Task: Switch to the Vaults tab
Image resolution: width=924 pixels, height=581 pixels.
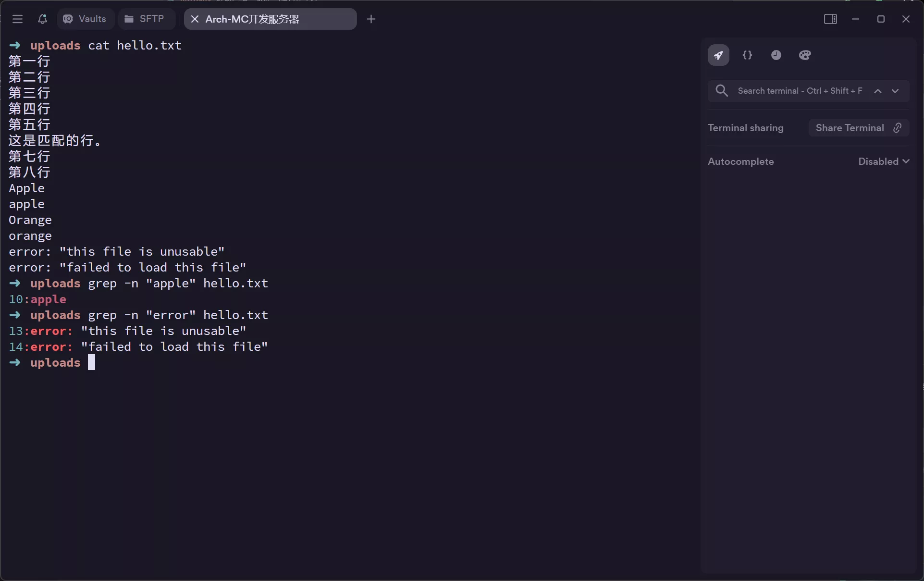Action: [85, 19]
